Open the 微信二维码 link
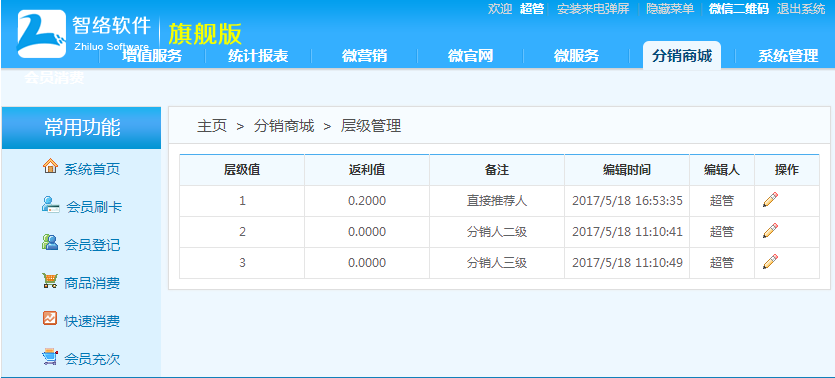 click(x=739, y=9)
